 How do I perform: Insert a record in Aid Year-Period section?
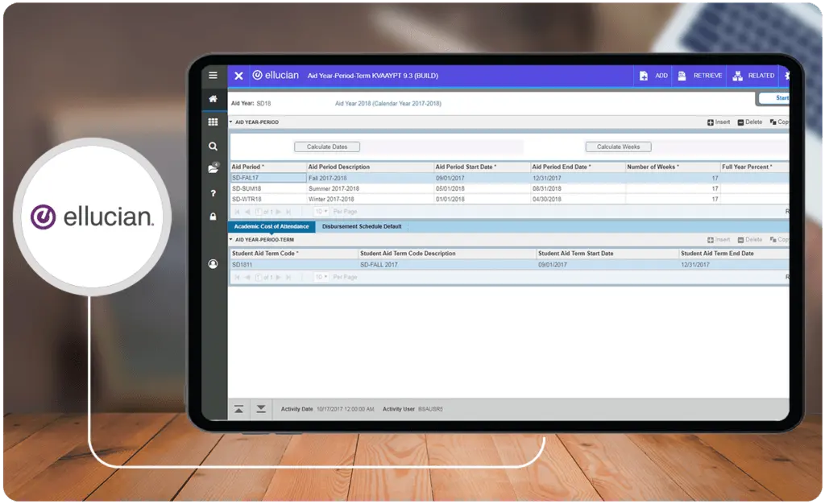(718, 122)
